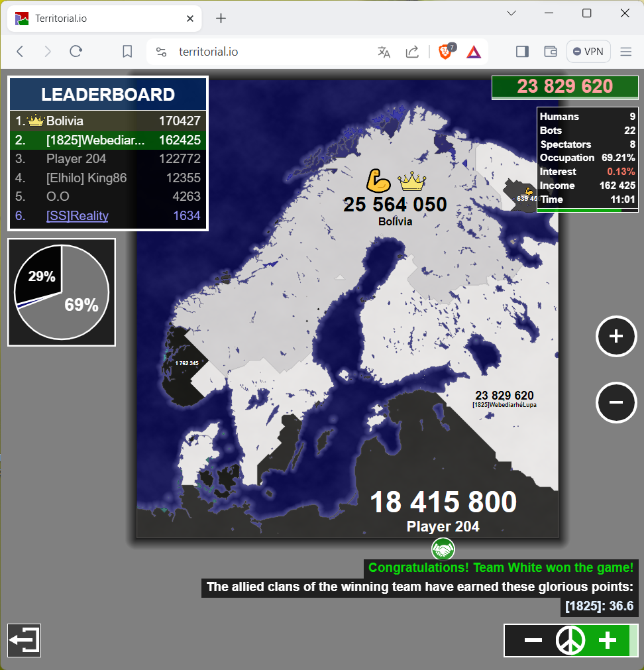This screenshot has height=670, width=644.
Task: Click the translate page icon
Action: [x=384, y=52]
